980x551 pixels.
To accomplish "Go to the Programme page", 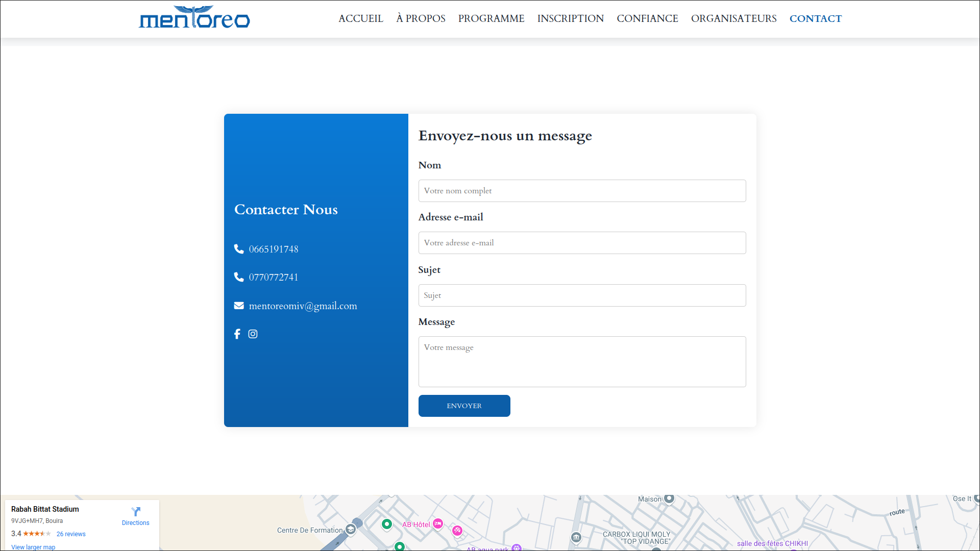I will (x=491, y=19).
